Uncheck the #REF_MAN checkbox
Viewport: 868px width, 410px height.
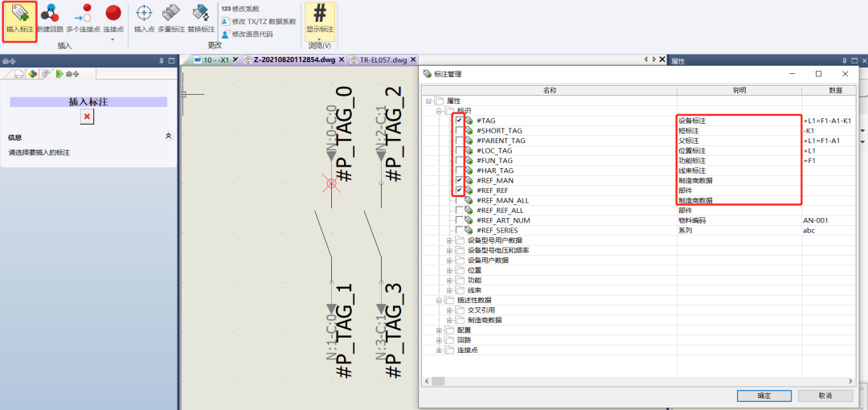(460, 180)
